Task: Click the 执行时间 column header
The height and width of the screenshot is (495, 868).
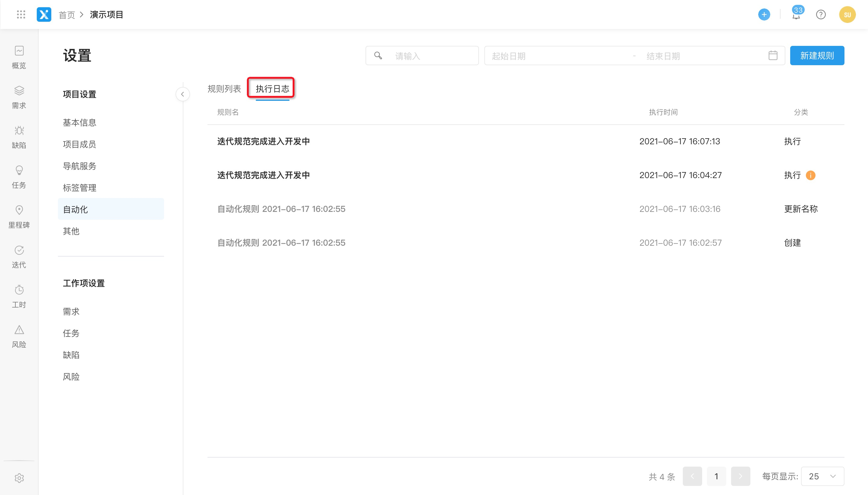Action: (663, 112)
